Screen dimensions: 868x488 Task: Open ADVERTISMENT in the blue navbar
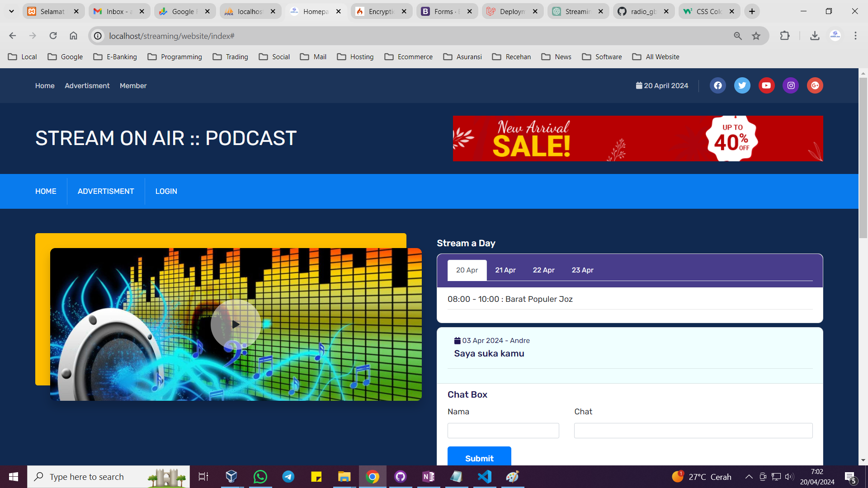tap(106, 191)
